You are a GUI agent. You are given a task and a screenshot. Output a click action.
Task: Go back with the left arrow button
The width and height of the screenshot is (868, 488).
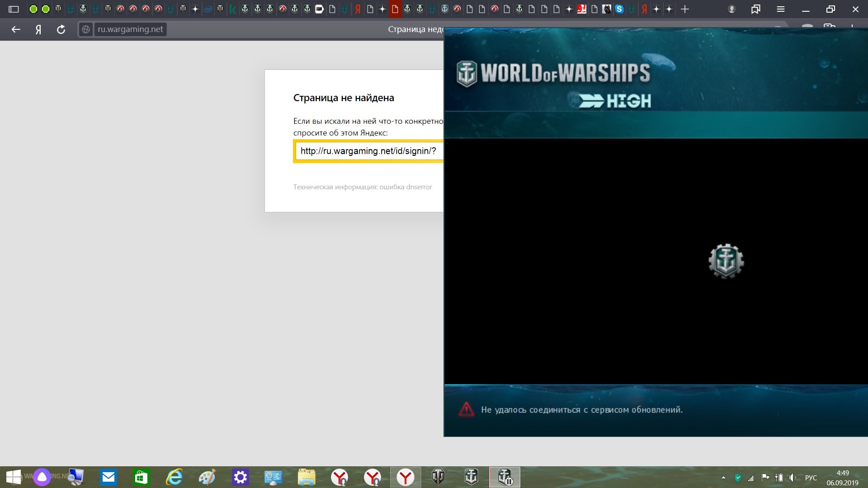coord(16,29)
